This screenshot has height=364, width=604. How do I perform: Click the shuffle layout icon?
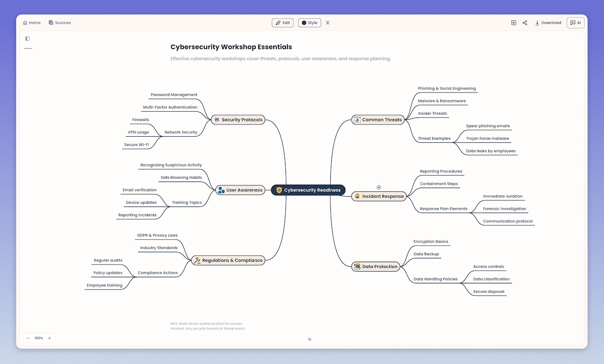click(x=328, y=23)
